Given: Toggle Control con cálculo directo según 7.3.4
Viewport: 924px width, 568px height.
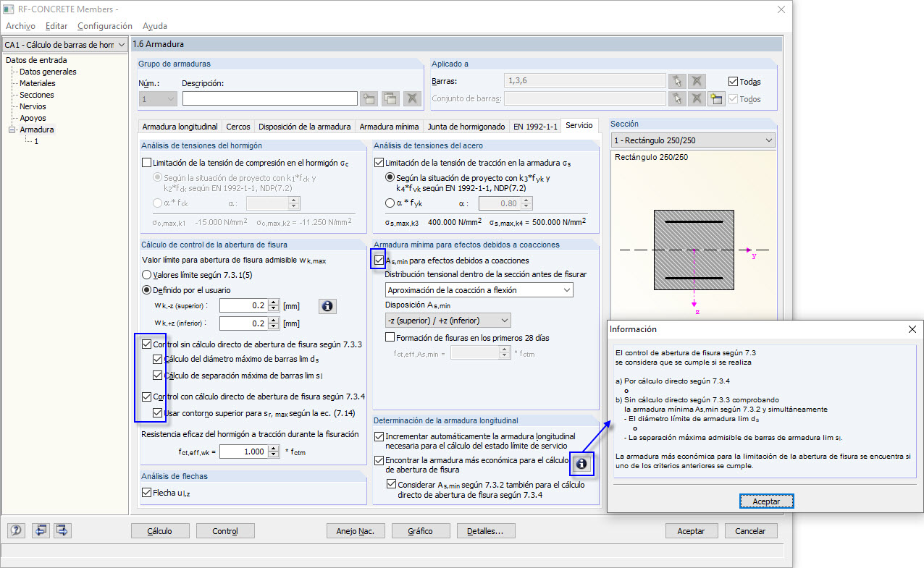Looking at the screenshot, I should click(x=148, y=397).
